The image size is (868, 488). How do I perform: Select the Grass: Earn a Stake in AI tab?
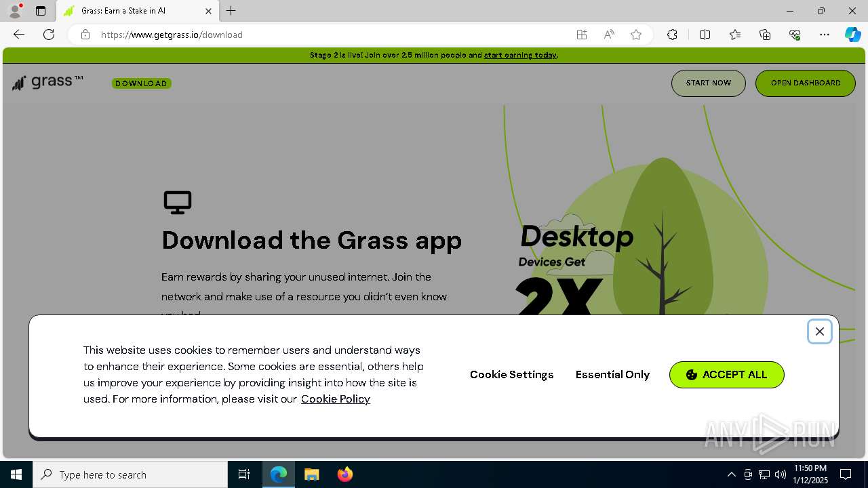pos(136,11)
